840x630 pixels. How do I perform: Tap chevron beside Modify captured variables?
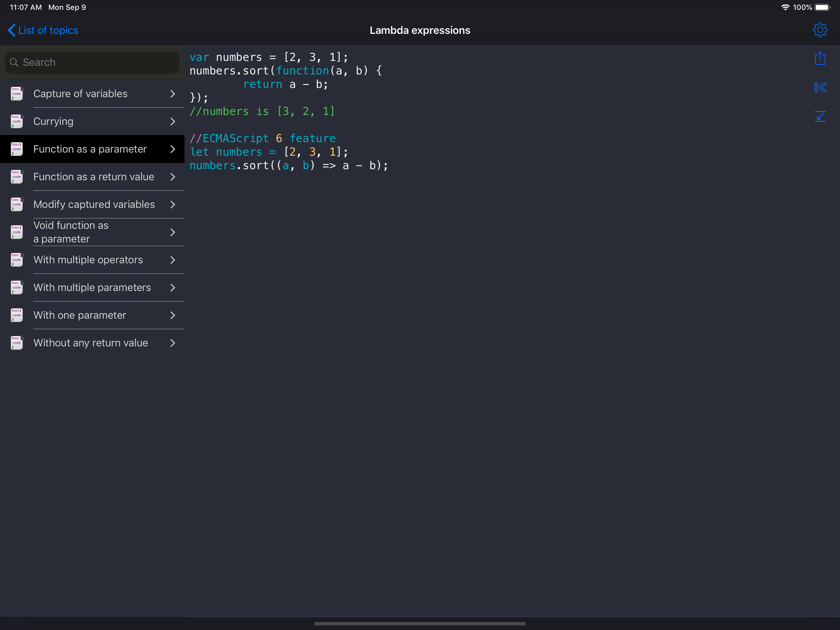click(173, 205)
